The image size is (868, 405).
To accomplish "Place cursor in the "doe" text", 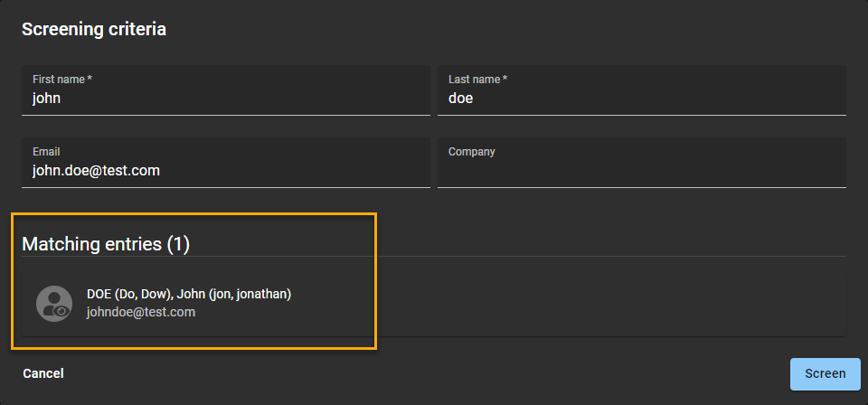I will 460,98.
